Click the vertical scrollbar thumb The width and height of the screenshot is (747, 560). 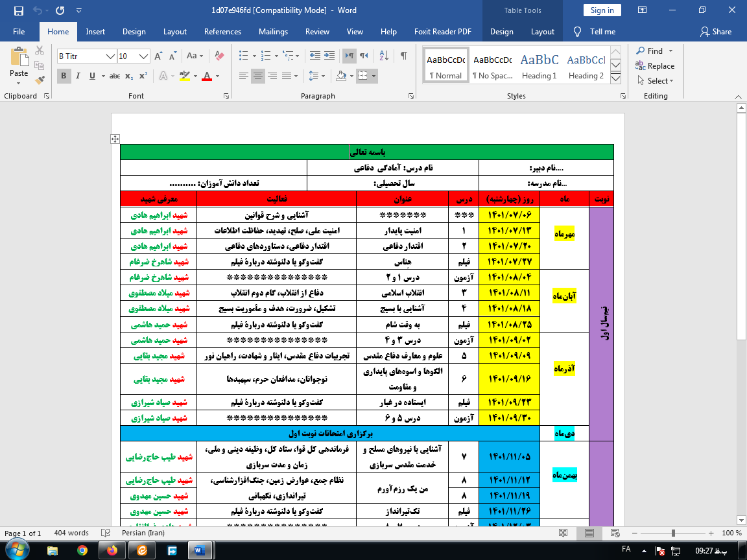741,226
